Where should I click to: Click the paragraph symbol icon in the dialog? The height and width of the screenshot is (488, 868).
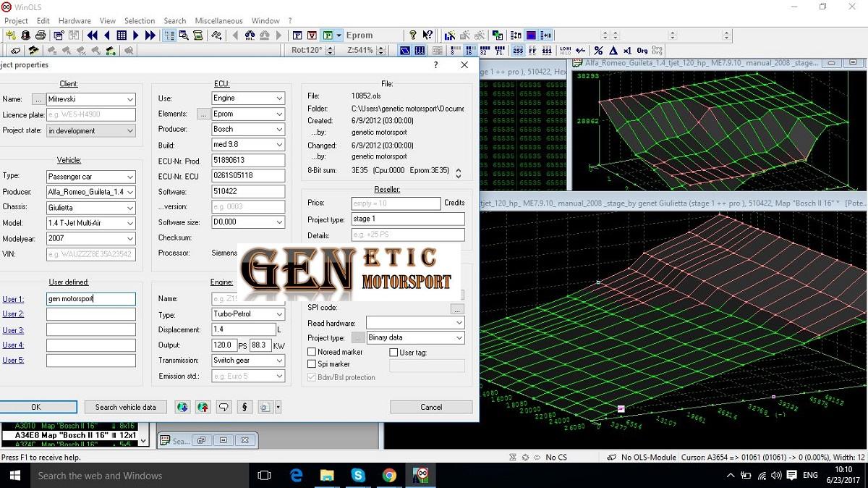coord(244,407)
